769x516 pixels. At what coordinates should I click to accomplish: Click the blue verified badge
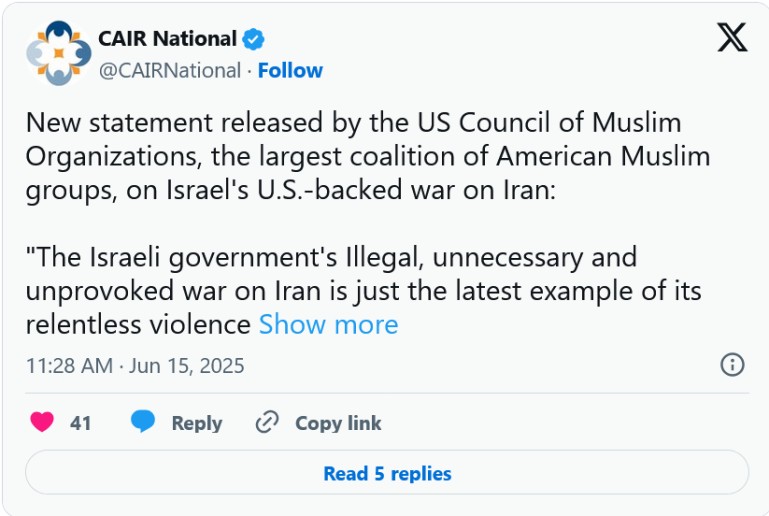[254, 40]
